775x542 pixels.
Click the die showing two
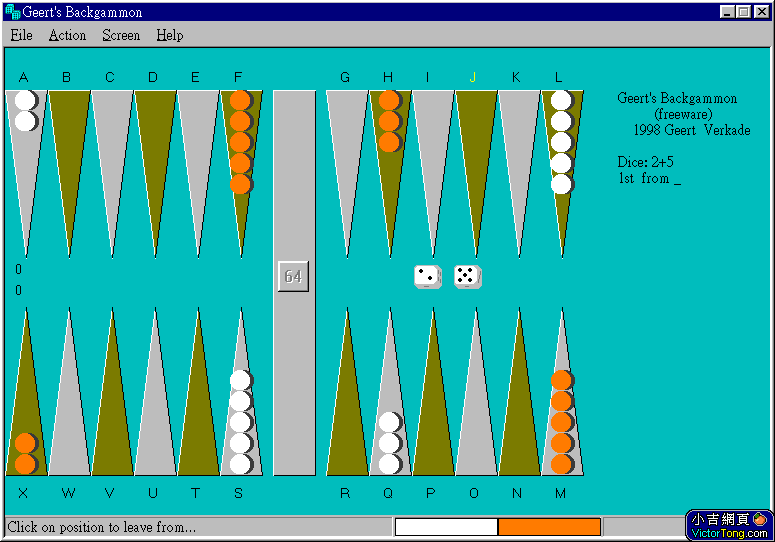click(428, 277)
